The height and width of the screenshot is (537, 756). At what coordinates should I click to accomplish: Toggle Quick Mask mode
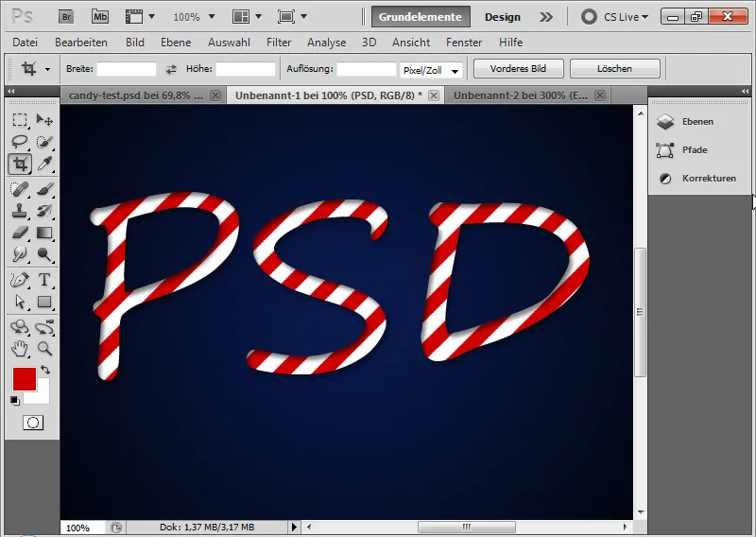(x=33, y=424)
